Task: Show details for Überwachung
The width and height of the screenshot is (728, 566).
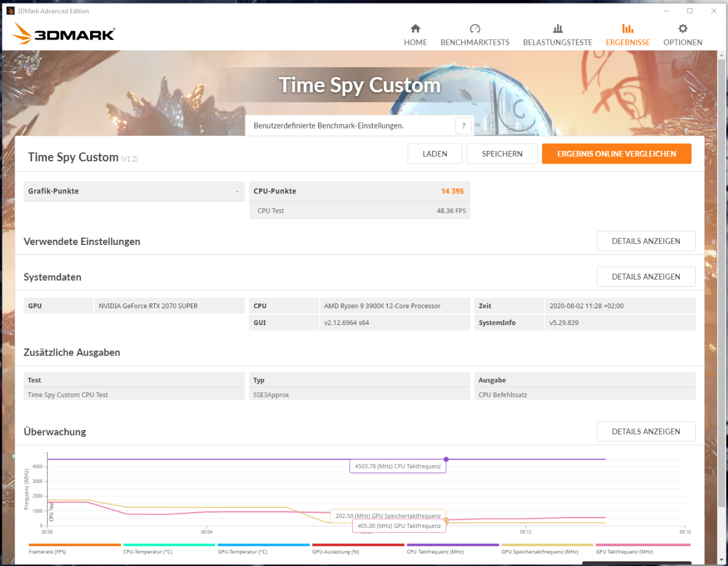Action: 646,432
